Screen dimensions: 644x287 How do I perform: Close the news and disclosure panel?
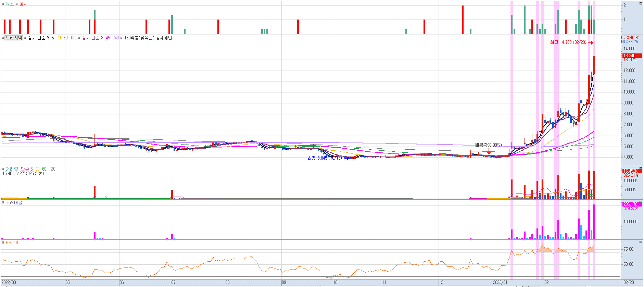pyautogui.click(x=641, y=3)
